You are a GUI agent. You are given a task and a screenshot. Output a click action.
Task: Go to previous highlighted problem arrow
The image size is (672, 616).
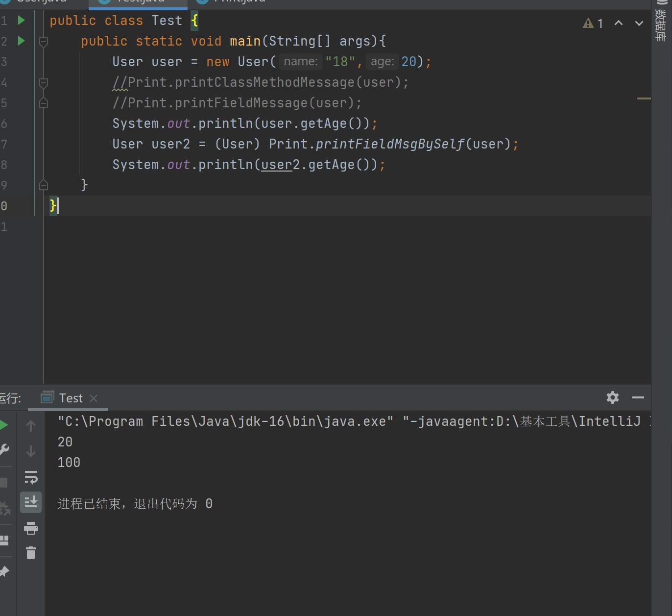[619, 23]
